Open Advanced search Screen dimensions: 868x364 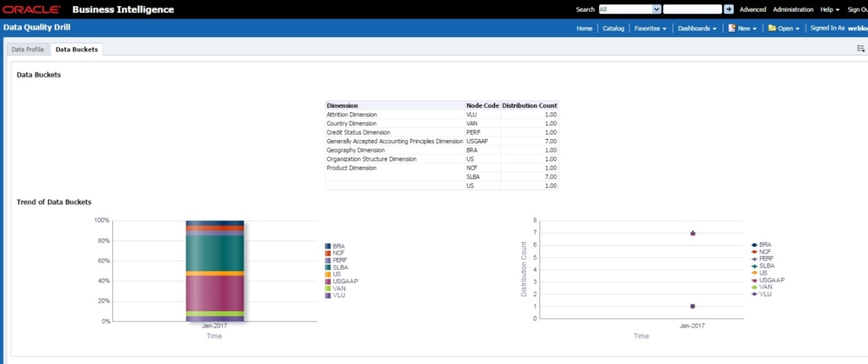pyautogui.click(x=753, y=10)
